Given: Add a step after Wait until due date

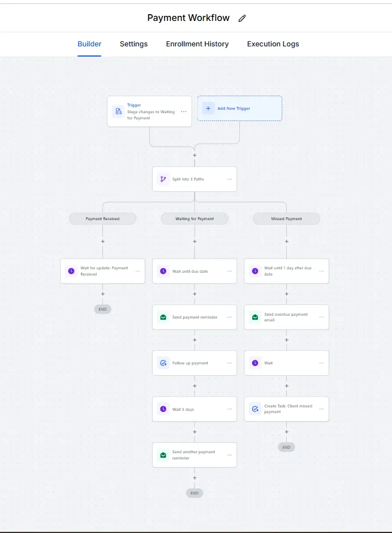Looking at the screenshot, I should [x=195, y=294].
